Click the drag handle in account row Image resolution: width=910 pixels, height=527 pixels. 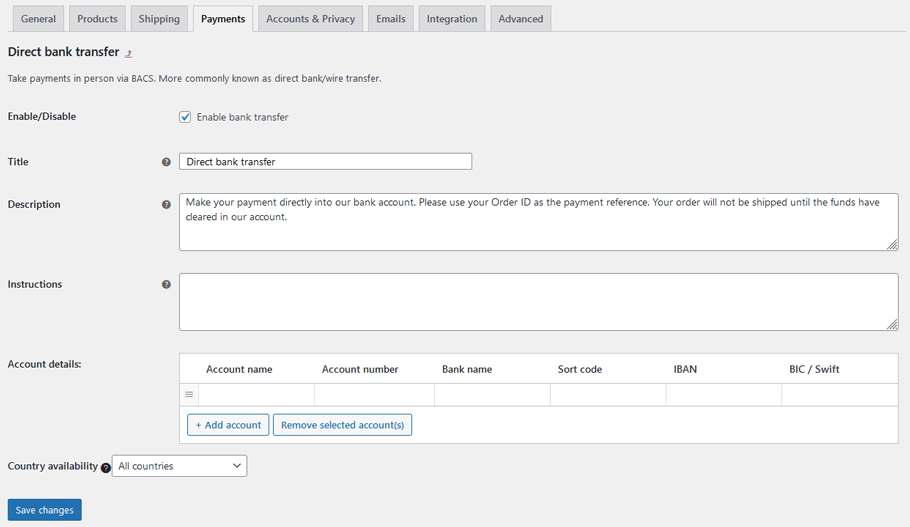[189, 395]
